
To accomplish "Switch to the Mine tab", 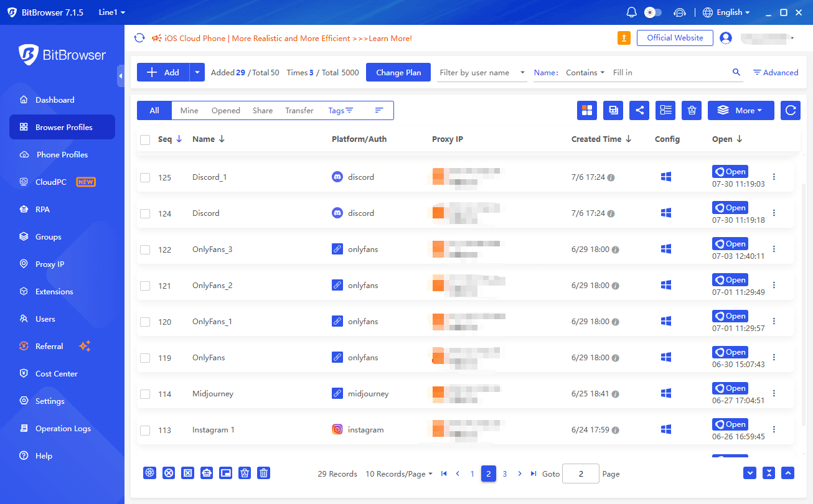I will (x=189, y=110).
